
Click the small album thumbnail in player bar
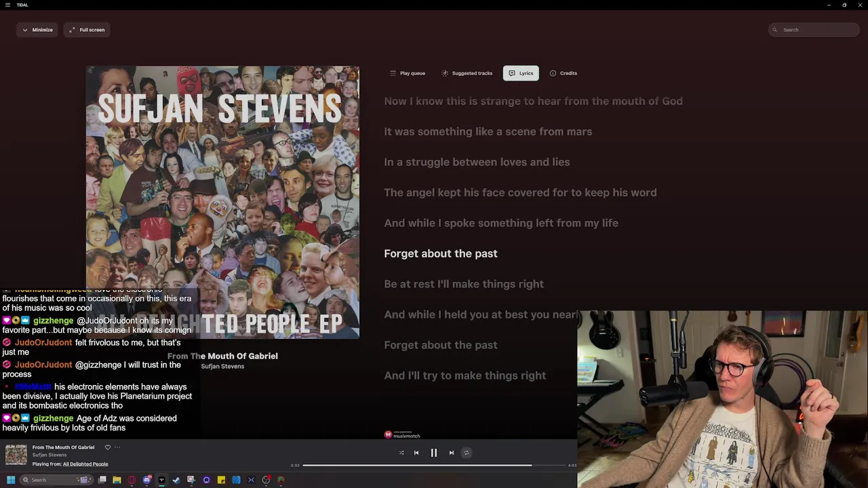point(16,455)
